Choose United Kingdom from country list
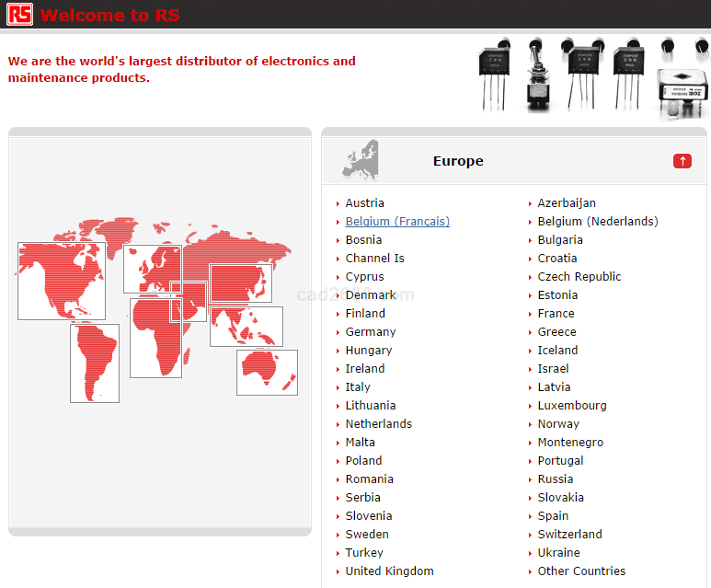Image resolution: width=711 pixels, height=588 pixels. click(x=389, y=571)
